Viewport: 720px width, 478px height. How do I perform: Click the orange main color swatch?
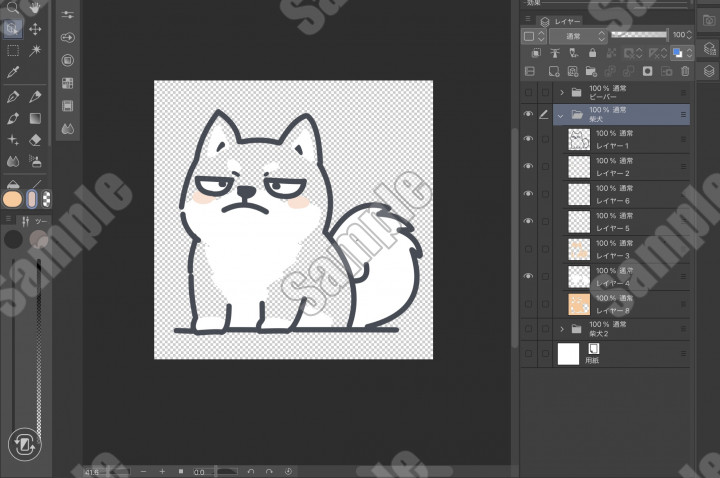tap(12, 199)
